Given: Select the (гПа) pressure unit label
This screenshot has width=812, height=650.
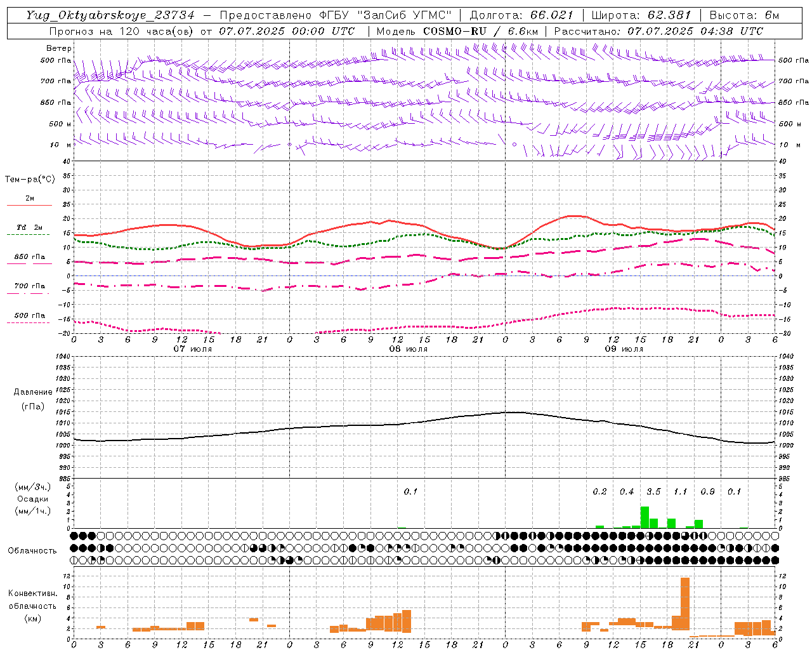Looking at the screenshot, I should (33, 406).
